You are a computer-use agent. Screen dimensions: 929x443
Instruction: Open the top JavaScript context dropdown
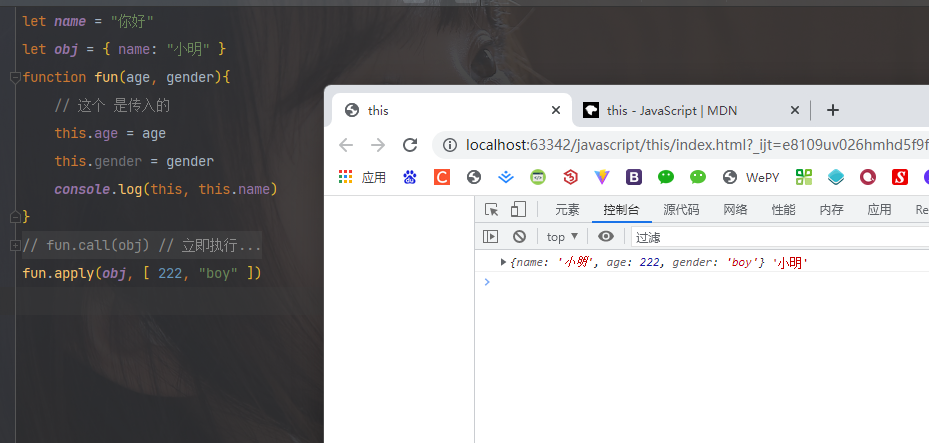[562, 237]
